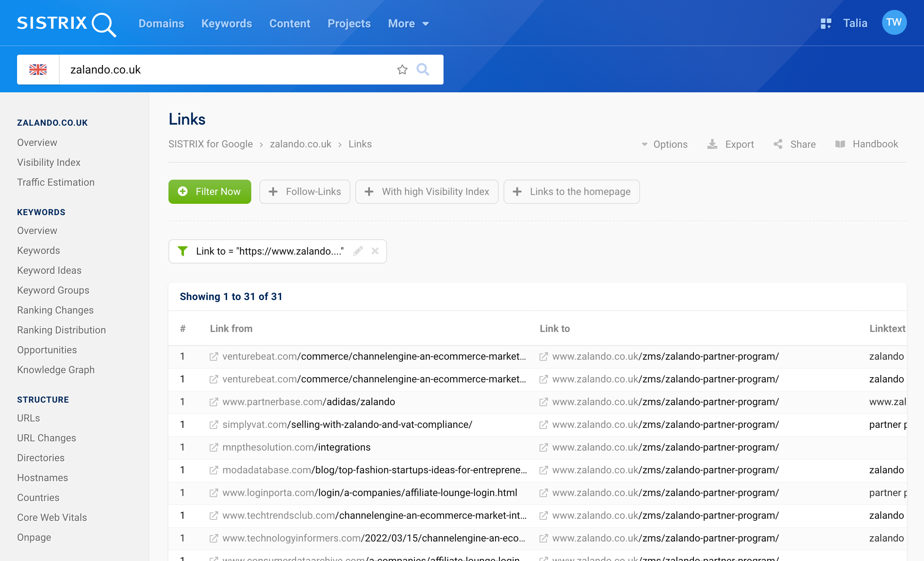
Task: Open external link icon for partnerbase.com row
Action: pyautogui.click(x=213, y=402)
